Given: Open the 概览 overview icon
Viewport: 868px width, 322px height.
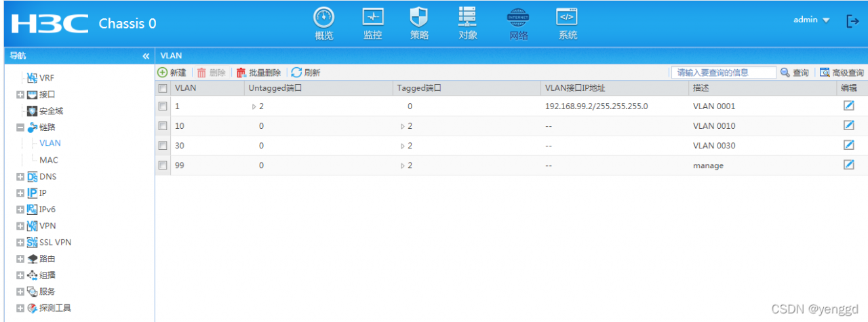Looking at the screenshot, I should 324,17.
